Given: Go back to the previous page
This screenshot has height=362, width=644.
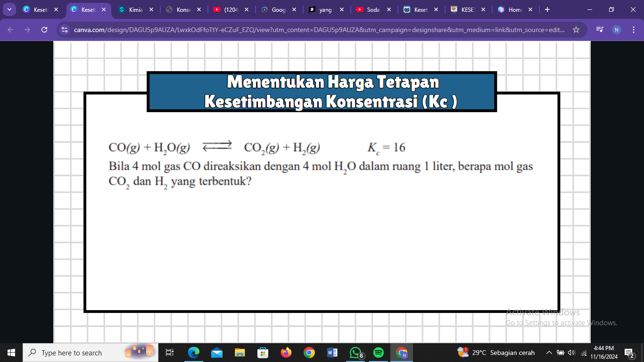Looking at the screenshot, I should coord(11,30).
